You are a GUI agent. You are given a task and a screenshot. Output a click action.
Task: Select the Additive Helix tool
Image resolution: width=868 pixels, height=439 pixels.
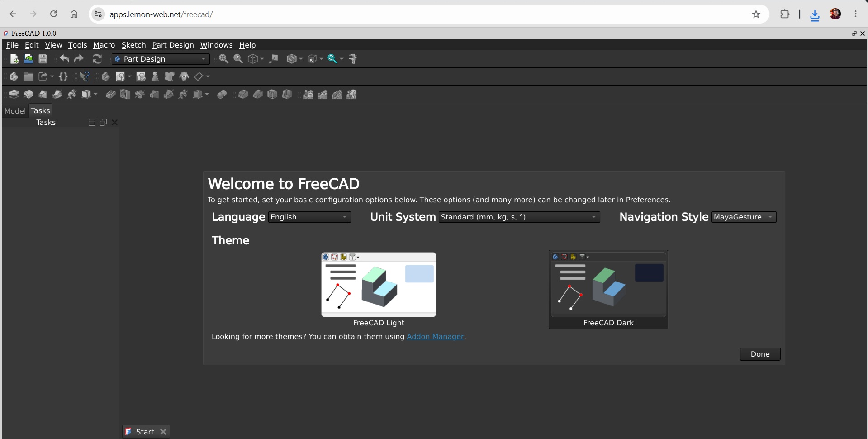click(x=72, y=94)
